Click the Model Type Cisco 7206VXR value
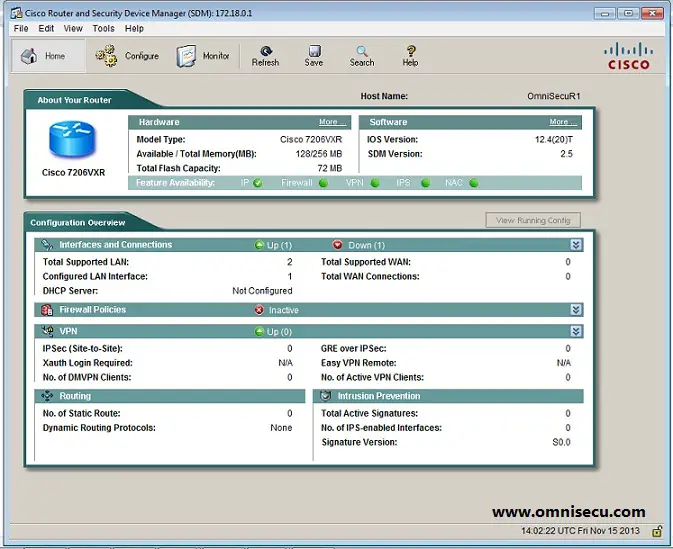673x549 pixels. (x=311, y=140)
